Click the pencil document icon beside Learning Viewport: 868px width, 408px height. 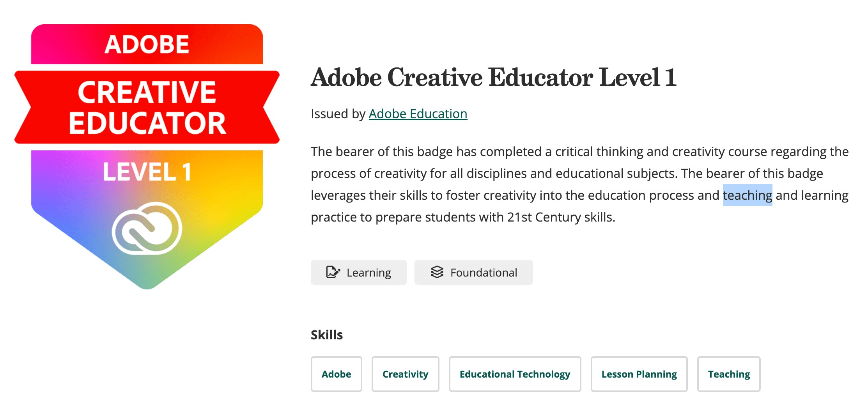(333, 272)
